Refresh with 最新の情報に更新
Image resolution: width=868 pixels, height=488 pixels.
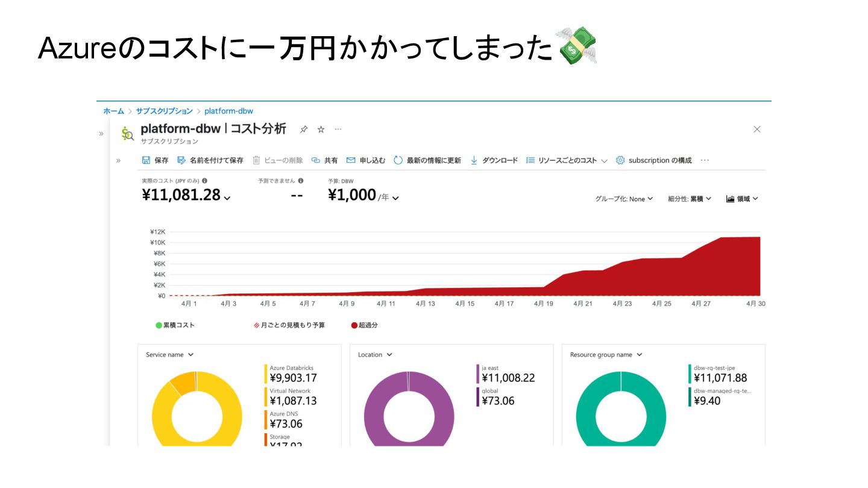point(427,160)
